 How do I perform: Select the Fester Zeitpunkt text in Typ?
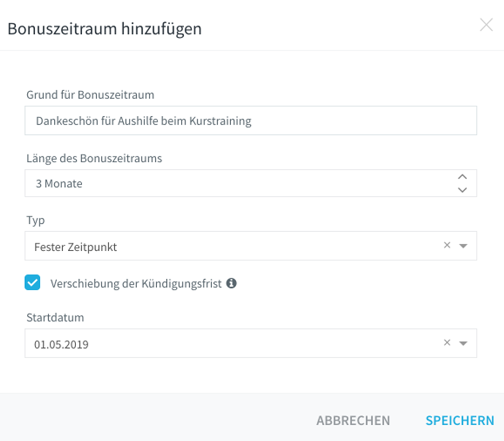point(76,247)
